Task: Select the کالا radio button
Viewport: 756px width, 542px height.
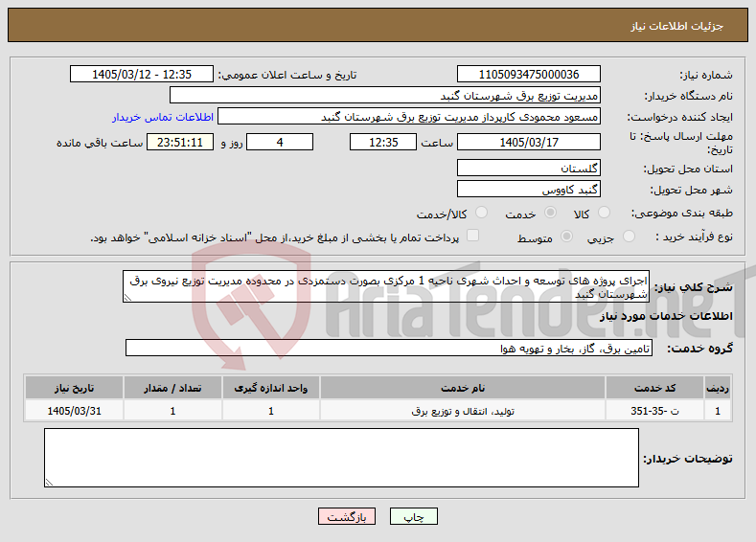Action: [604, 213]
